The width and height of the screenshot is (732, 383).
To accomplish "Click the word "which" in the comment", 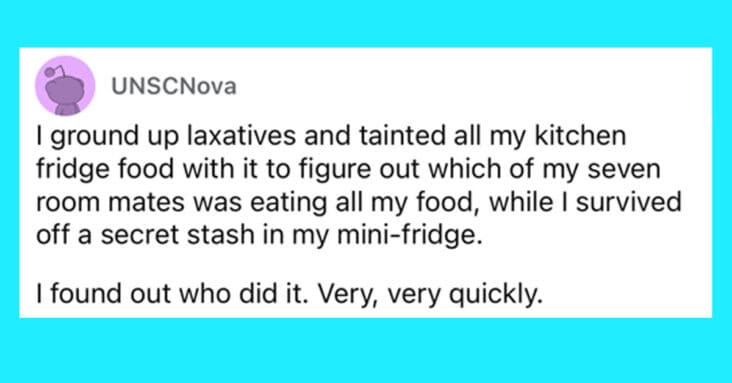I will coord(464,170).
